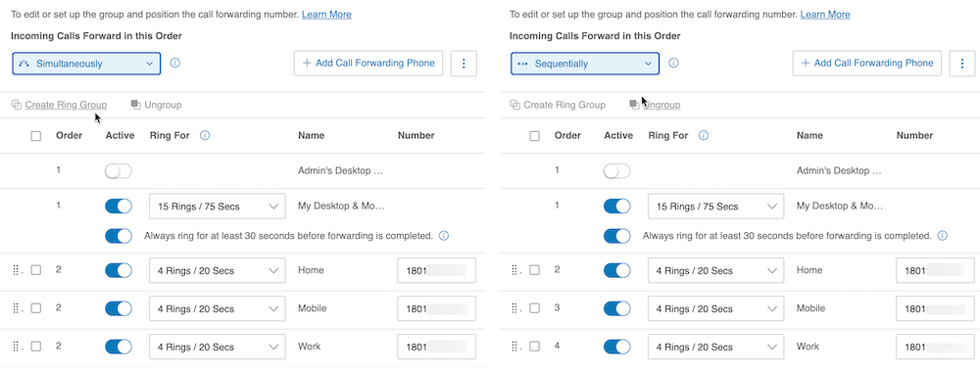This screenshot has height=371, width=980.
Task: Toggle Mobile active switch in left panel
Action: click(x=119, y=308)
